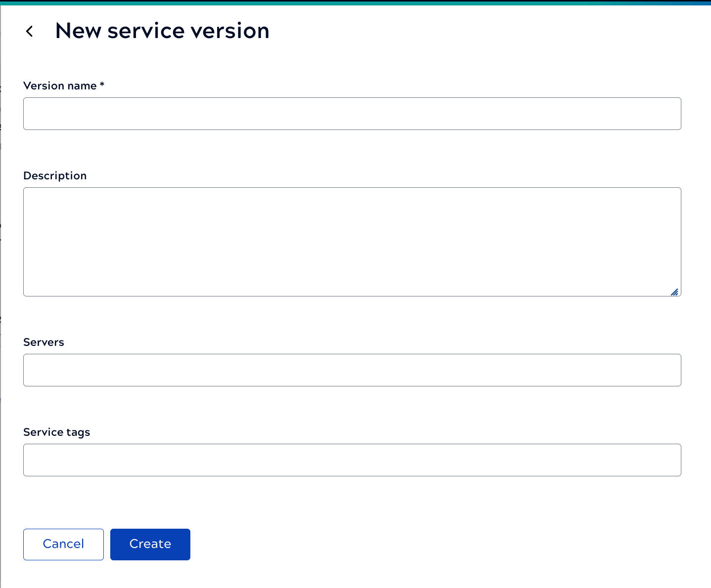Image resolution: width=711 pixels, height=588 pixels.
Task: Click the 'Service tags' field label
Action: 56,432
